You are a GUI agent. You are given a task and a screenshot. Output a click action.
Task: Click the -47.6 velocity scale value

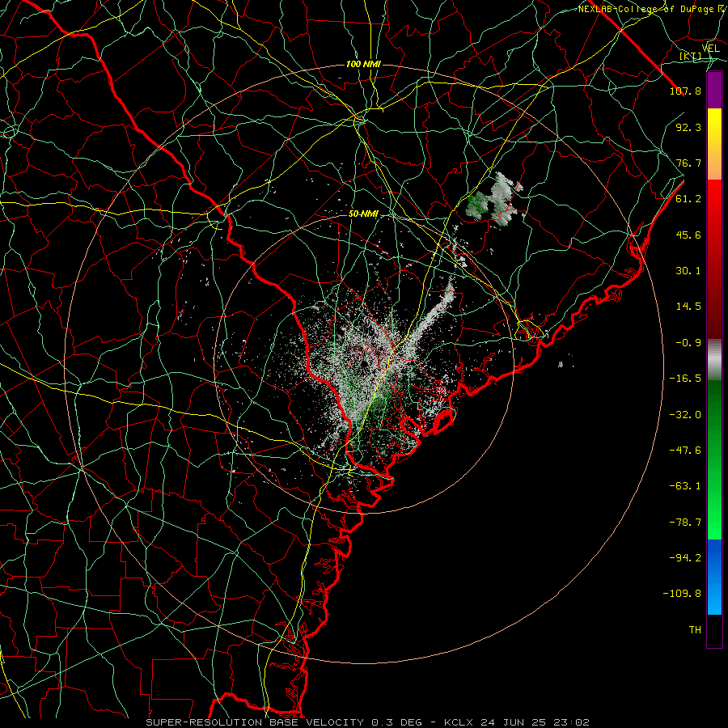click(685, 451)
